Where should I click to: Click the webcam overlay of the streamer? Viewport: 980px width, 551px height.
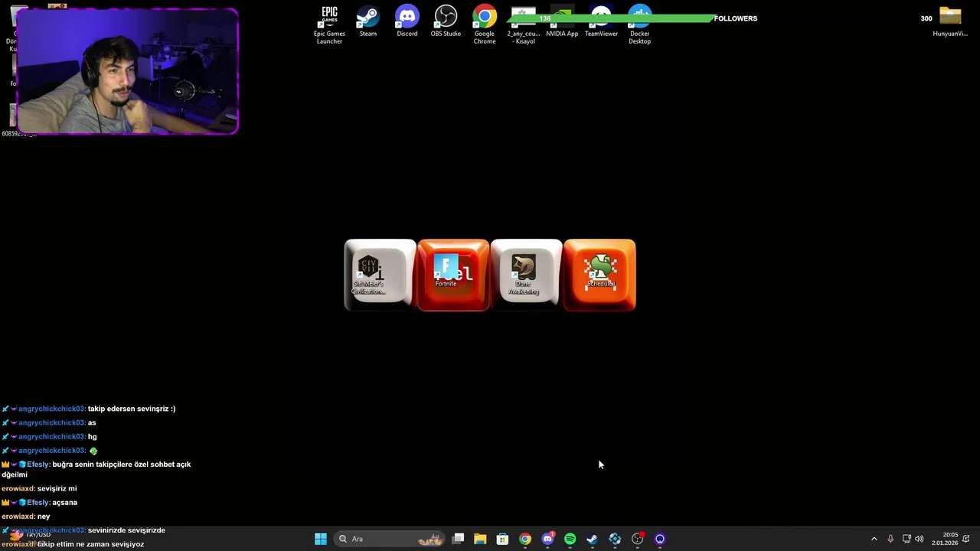click(x=127, y=71)
